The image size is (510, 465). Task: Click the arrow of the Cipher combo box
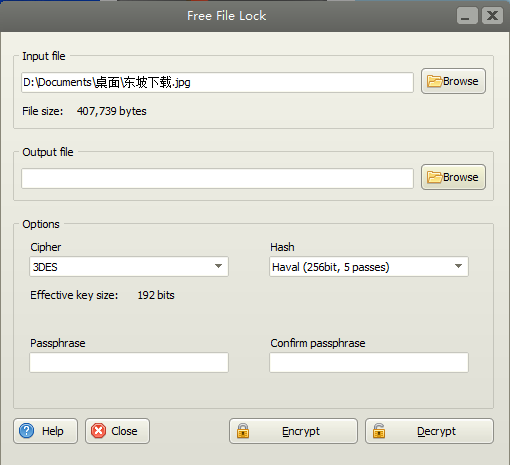[x=218, y=266]
